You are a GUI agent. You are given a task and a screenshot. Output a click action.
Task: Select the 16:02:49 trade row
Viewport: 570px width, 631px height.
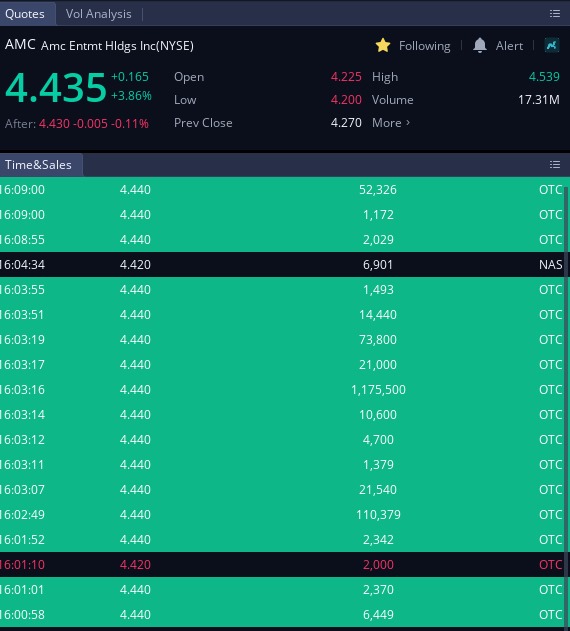282,514
